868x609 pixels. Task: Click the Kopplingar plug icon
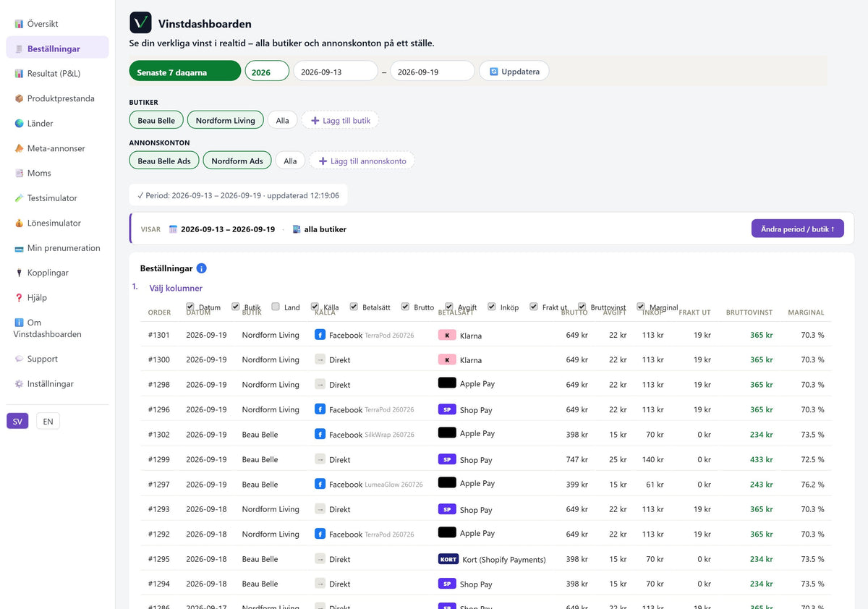20,273
